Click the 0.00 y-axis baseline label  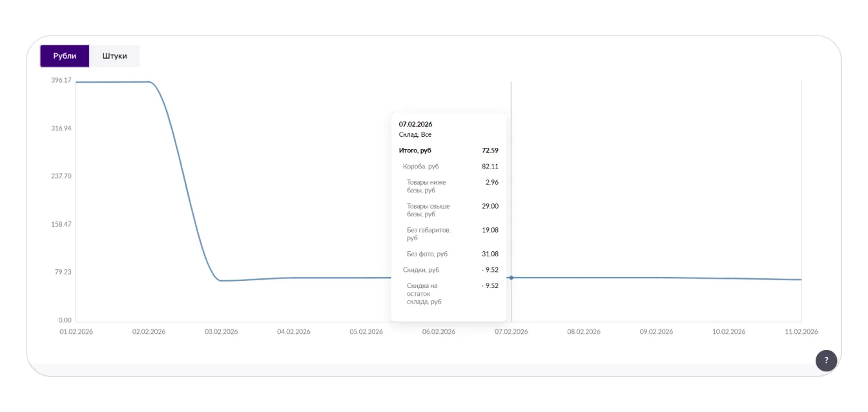[65, 320]
